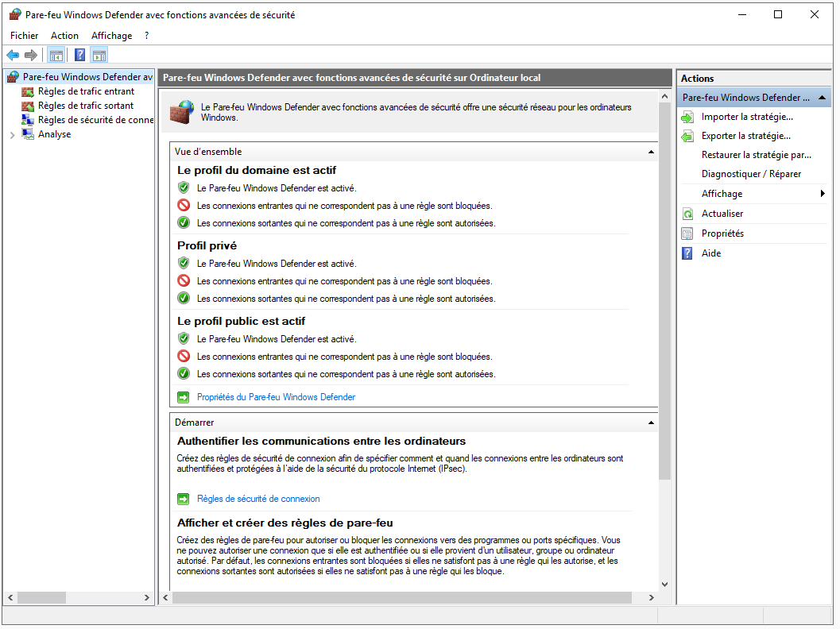Click the Analyse monitor icon

(x=27, y=134)
